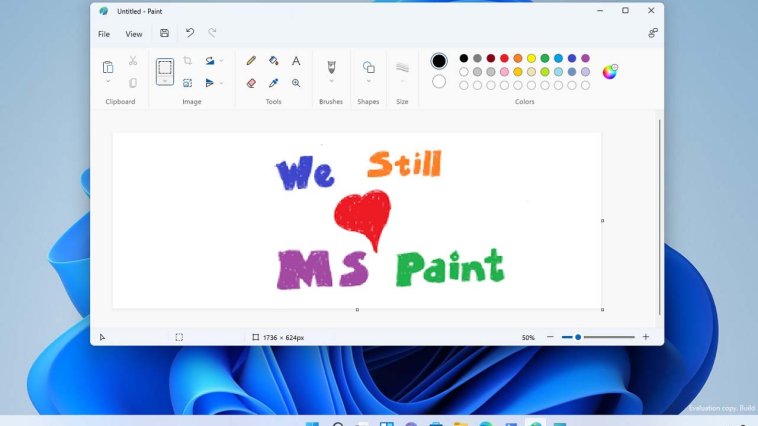This screenshot has width=758, height=426.
Task: Pick the orange palette color
Action: pos(518,58)
